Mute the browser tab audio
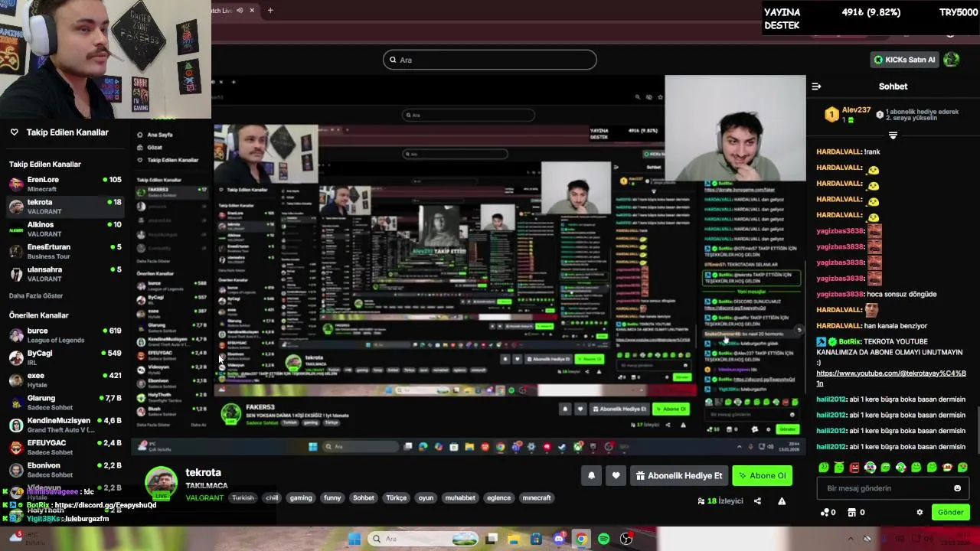 (240, 10)
